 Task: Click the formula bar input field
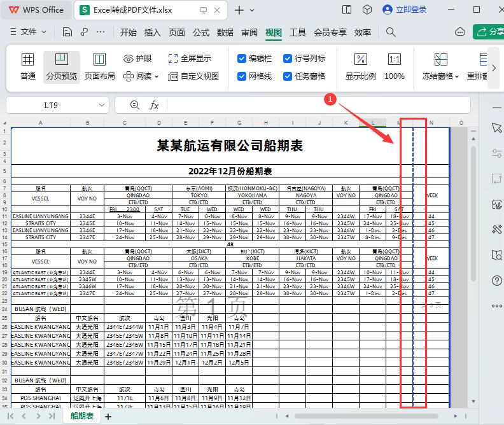(318, 105)
